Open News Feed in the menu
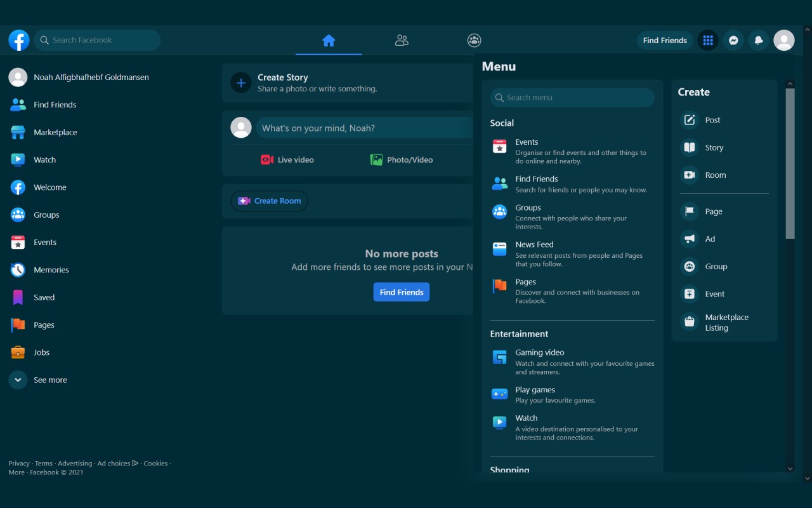The width and height of the screenshot is (812, 508). point(572,253)
